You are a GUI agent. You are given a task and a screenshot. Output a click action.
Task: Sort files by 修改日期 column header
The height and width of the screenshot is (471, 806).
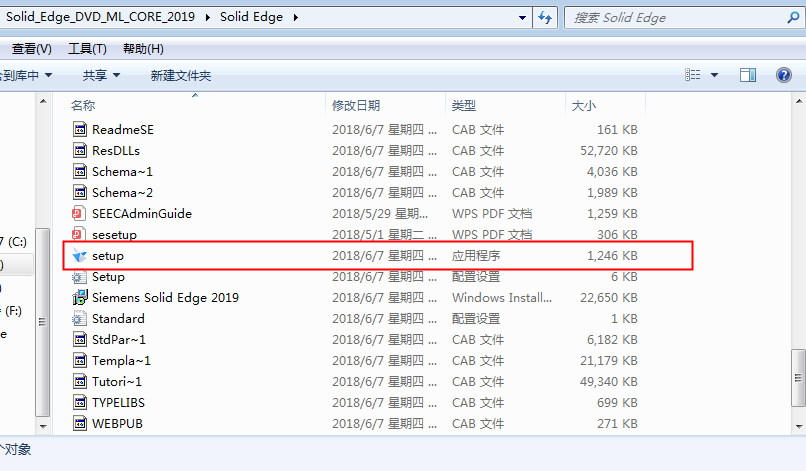point(356,105)
